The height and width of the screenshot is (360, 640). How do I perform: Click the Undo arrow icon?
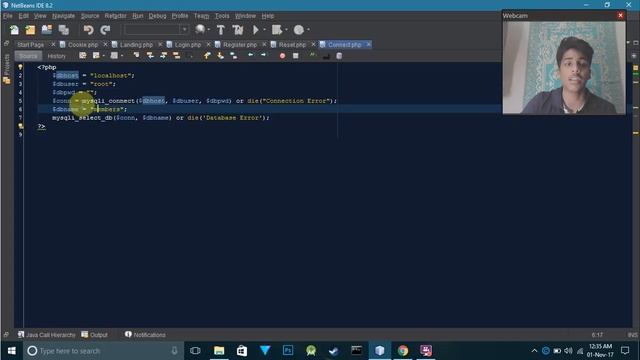click(89, 30)
